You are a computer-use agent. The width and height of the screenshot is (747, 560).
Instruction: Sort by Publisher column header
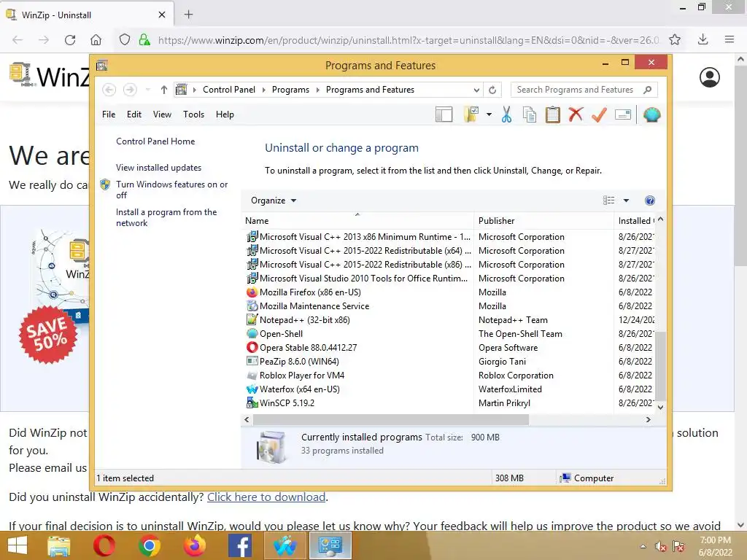[544, 221]
